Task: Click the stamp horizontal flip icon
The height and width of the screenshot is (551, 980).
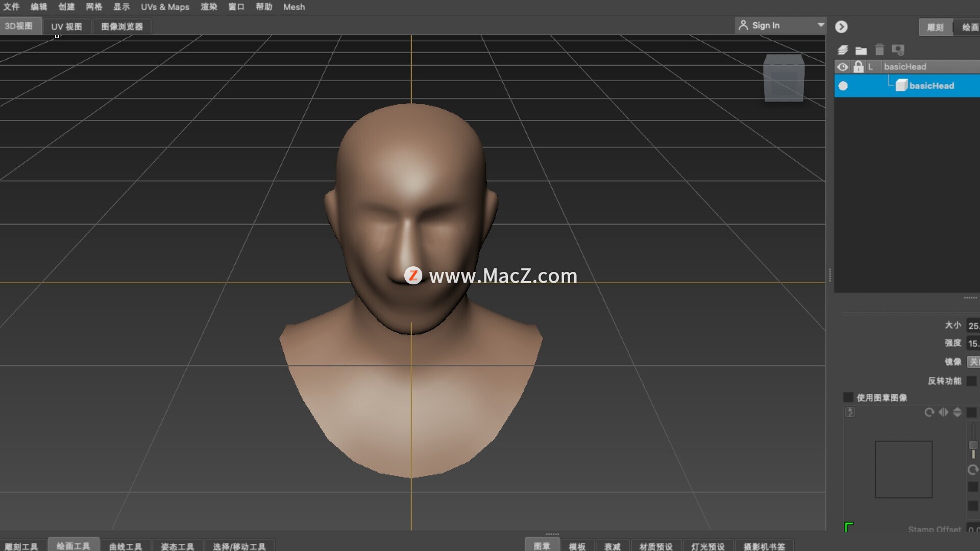Action: tap(943, 412)
